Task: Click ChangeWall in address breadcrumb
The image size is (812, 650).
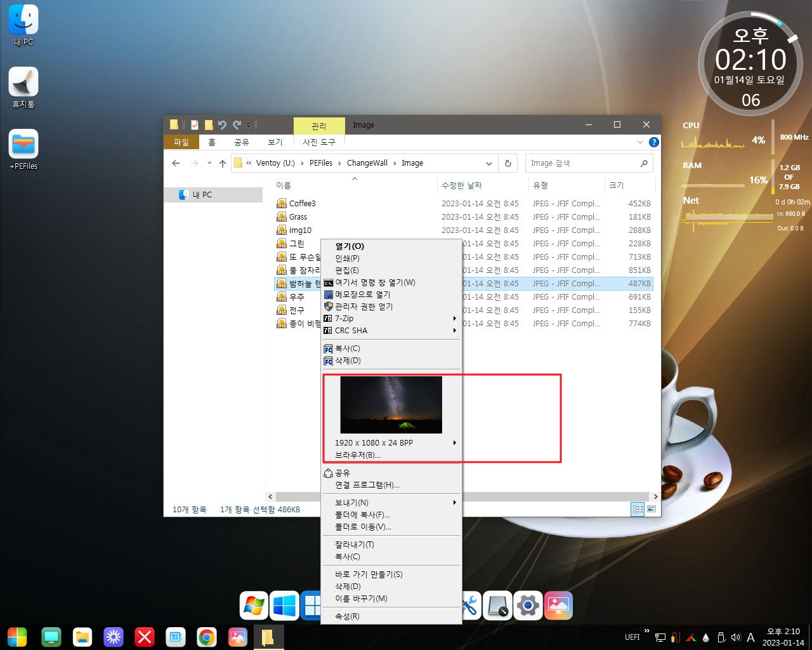Action: pos(367,163)
